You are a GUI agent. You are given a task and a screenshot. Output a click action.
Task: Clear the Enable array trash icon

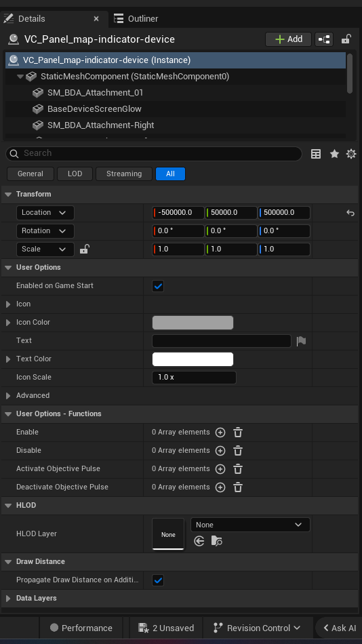click(x=238, y=432)
